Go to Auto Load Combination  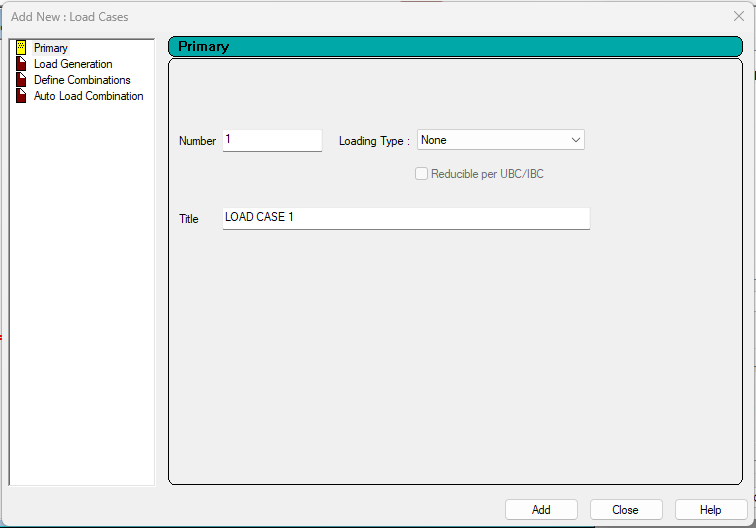(88, 95)
